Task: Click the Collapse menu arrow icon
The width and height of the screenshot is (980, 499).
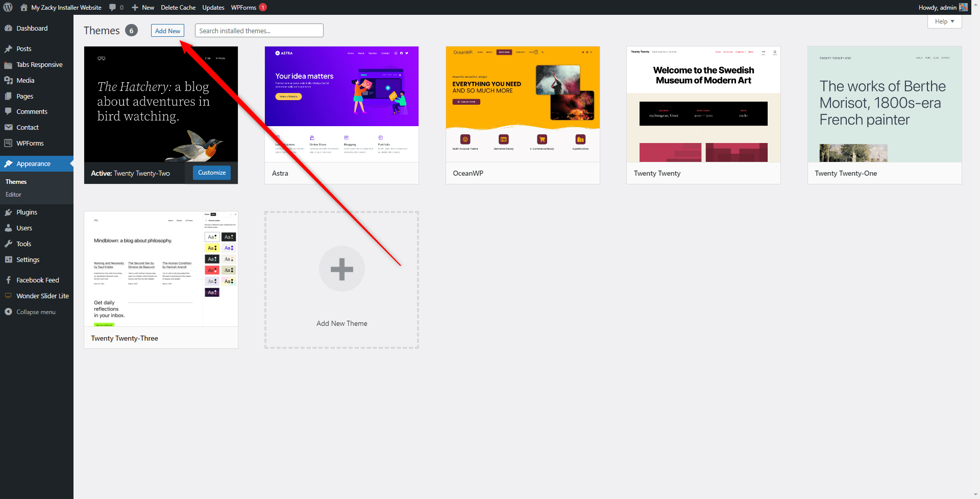Action: point(8,312)
